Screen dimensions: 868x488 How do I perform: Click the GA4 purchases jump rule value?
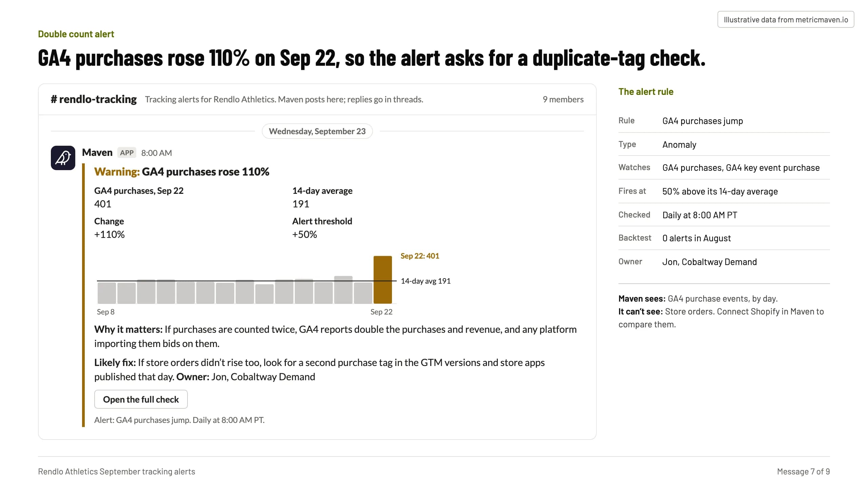(703, 121)
